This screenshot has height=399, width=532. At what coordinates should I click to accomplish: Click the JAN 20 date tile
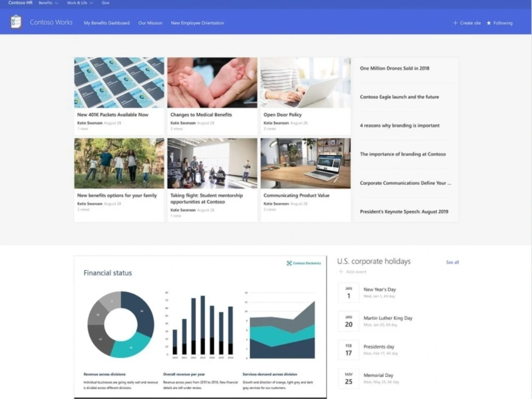[348, 321]
